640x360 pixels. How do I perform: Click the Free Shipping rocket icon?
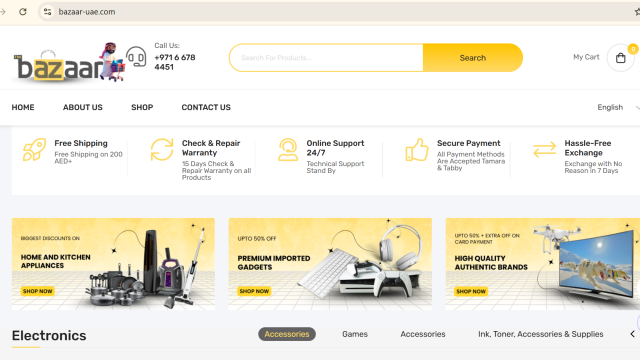point(34,150)
